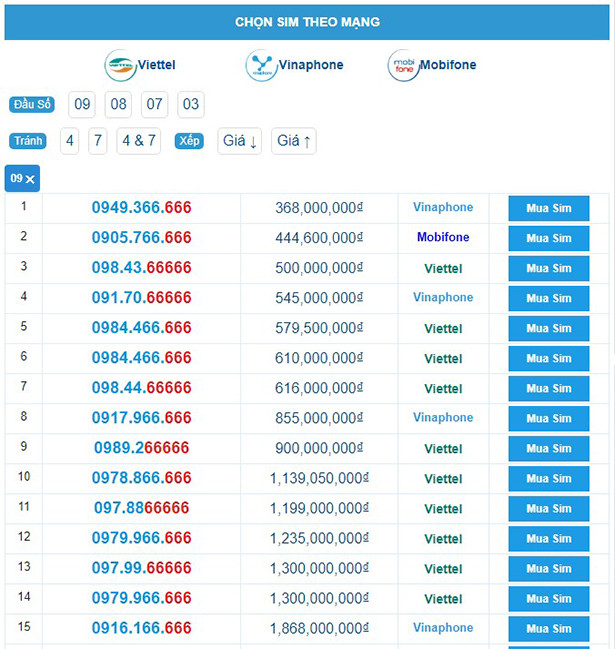Screen dimensions: 615x649
Task: Click Mua Sim for 091.70.66666
Action: pos(549,298)
